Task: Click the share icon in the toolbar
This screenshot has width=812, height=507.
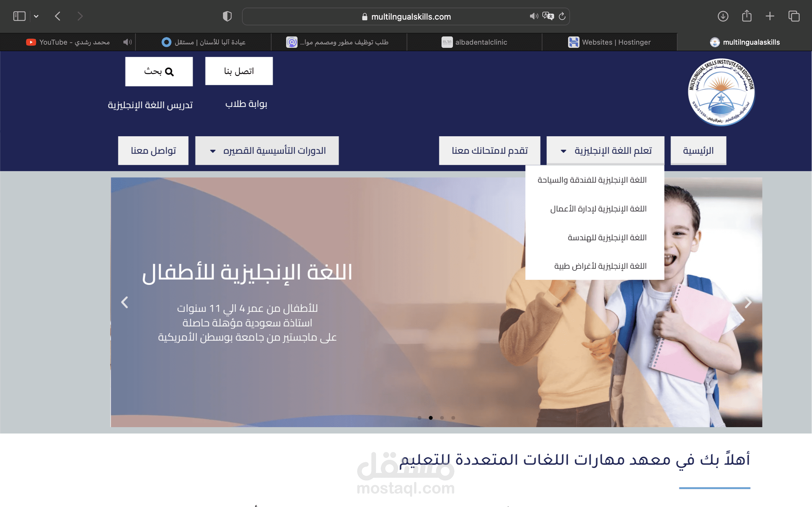Action: pos(747,16)
